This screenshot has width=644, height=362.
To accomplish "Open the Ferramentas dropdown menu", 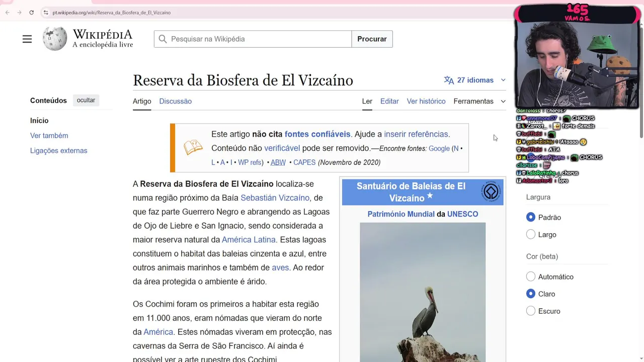I will [479, 101].
